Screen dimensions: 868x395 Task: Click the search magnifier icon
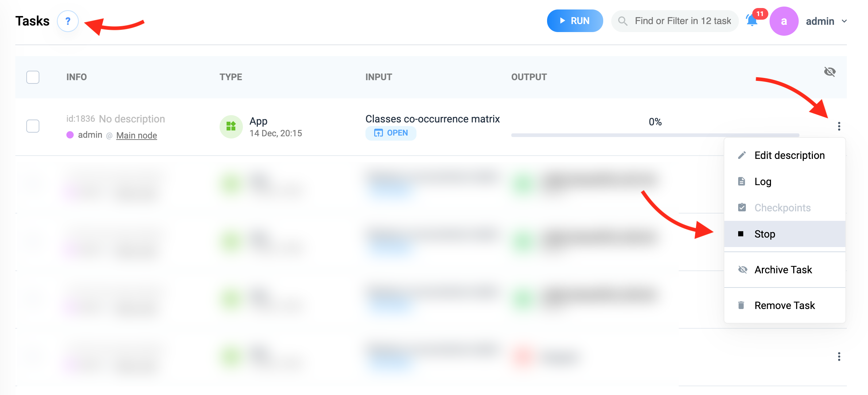[623, 21]
